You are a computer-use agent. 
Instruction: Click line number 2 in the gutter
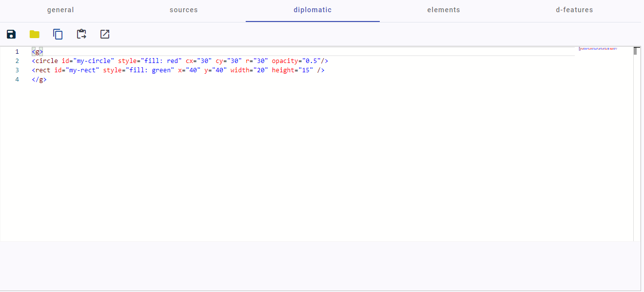click(x=17, y=61)
